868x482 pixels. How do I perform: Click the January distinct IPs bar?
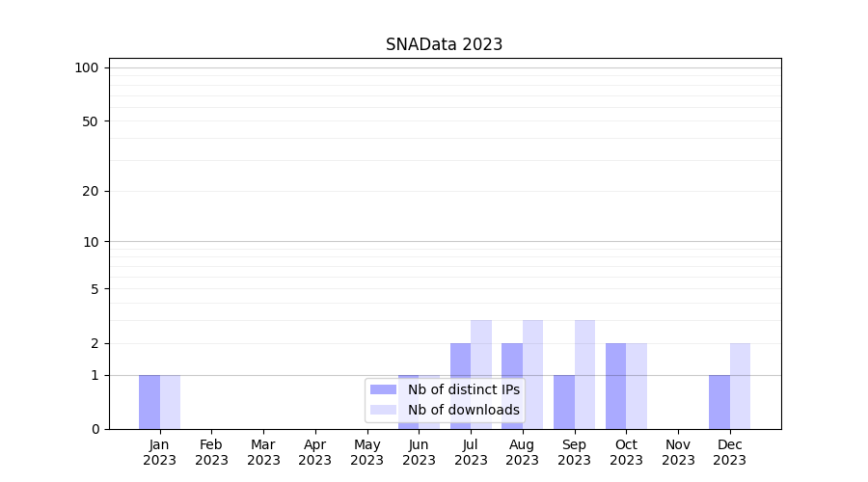coord(149,402)
